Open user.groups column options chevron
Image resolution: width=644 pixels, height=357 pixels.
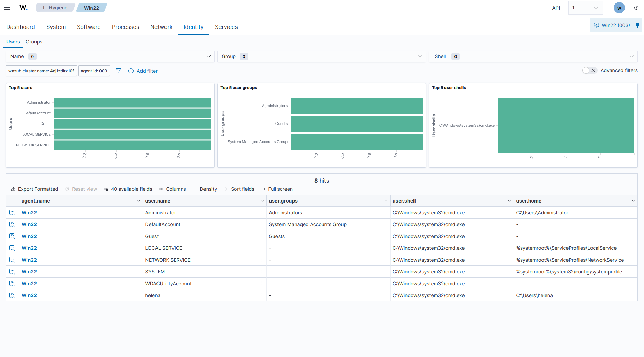click(386, 201)
